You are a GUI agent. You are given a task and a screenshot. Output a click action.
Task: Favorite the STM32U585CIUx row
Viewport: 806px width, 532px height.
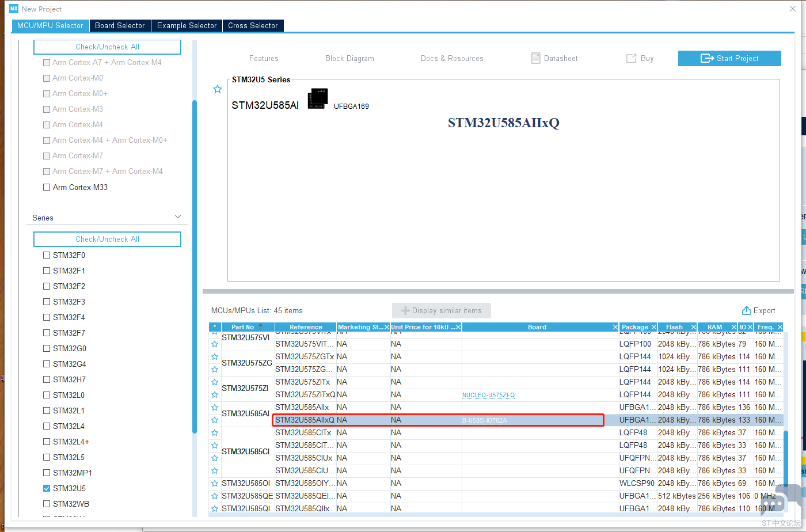(215, 458)
